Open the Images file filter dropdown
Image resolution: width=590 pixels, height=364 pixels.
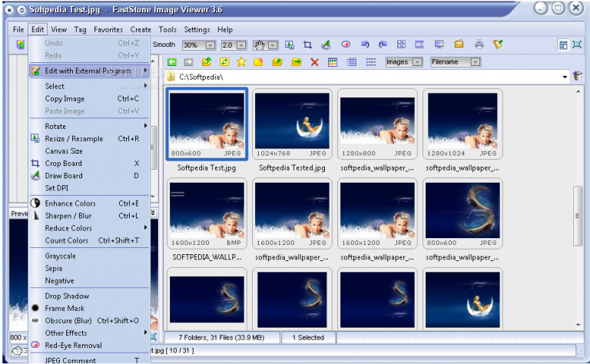(417, 62)
